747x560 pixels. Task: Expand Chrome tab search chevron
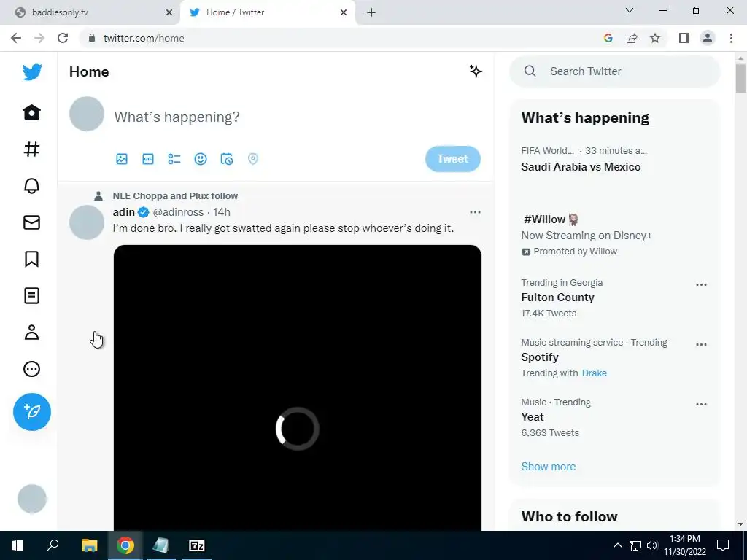tap(630, 10)
